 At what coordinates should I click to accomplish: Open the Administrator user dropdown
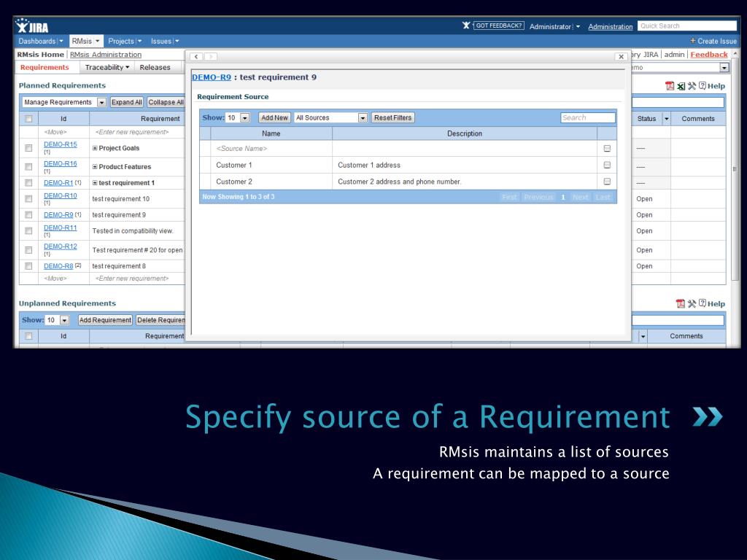coord(554,27)
